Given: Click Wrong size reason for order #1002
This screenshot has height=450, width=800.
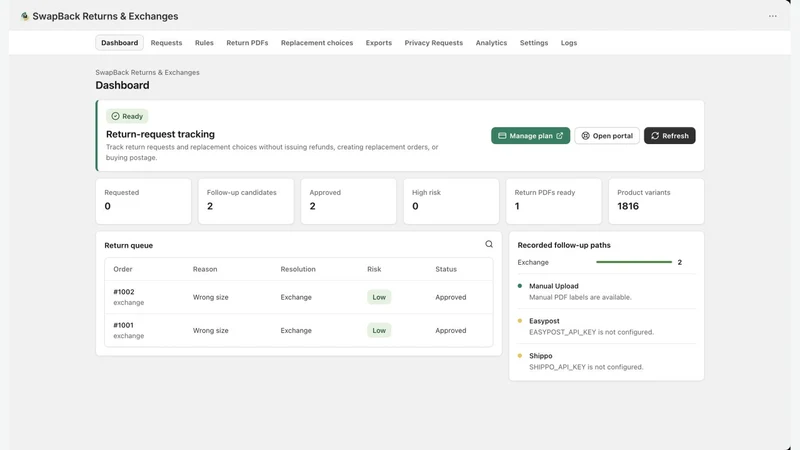Looking at the screenshot, I should pyautogui.click(x=211, y=297).
